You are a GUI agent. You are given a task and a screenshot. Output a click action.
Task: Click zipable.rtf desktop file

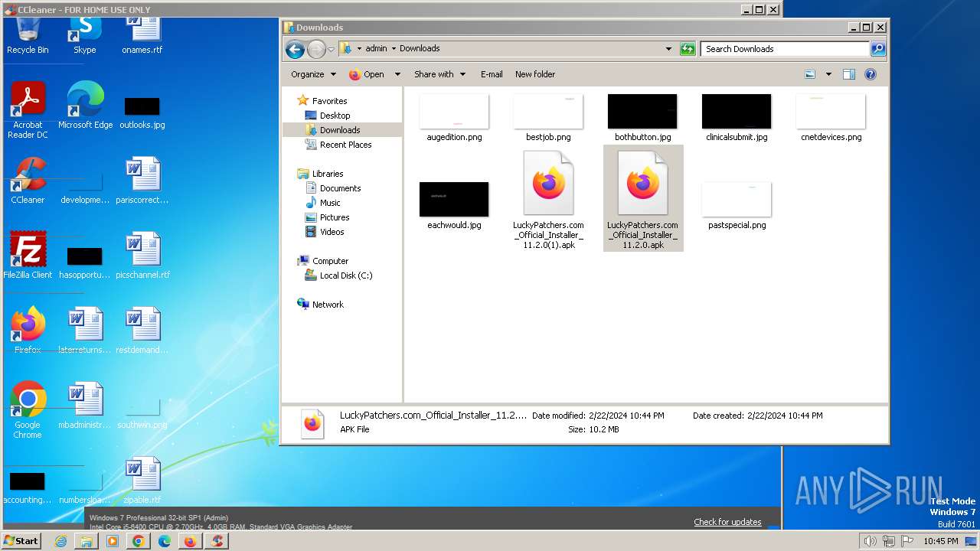(142, 481)
